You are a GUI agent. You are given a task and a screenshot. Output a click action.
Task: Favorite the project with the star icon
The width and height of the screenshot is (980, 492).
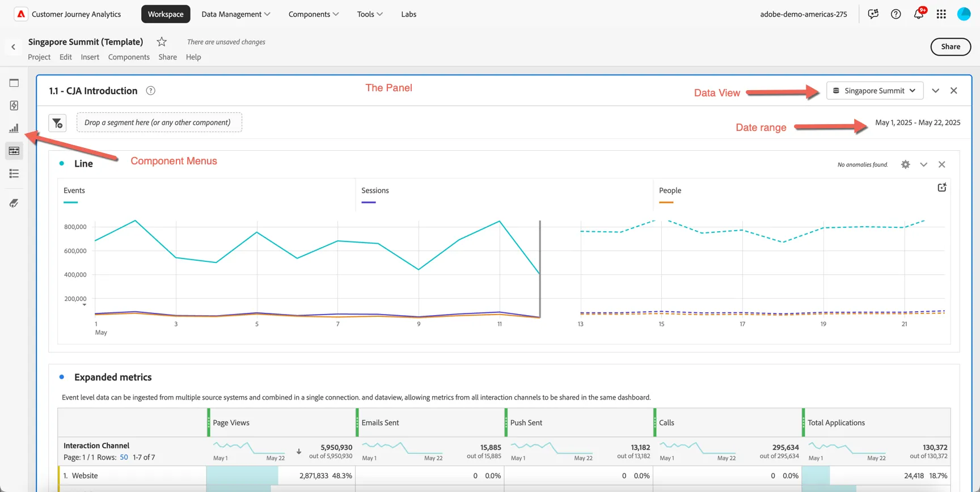click(162, 41)
